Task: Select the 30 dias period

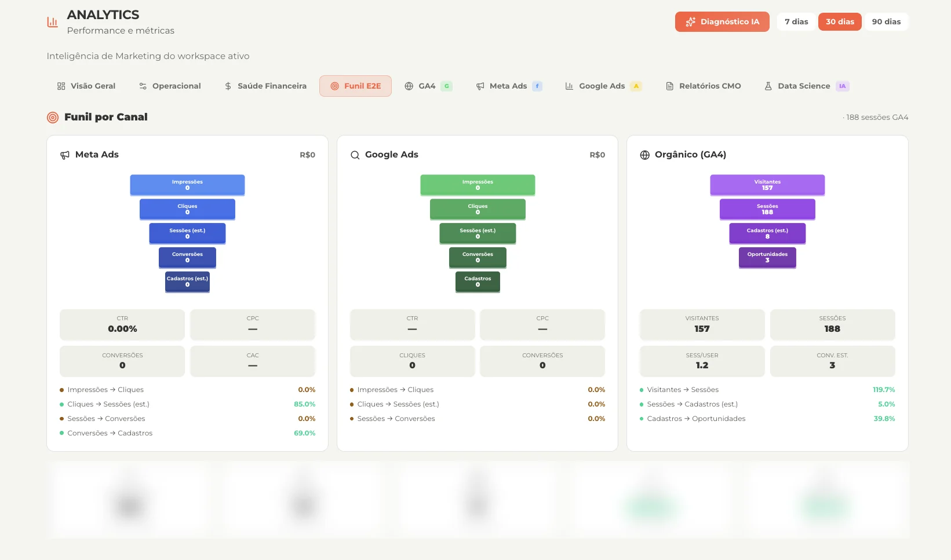Action: pyautogui.click(x=840, y=22)
